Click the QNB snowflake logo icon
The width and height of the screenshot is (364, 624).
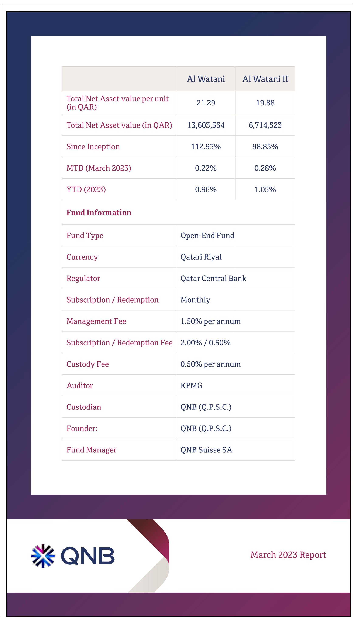coord(43,556)
